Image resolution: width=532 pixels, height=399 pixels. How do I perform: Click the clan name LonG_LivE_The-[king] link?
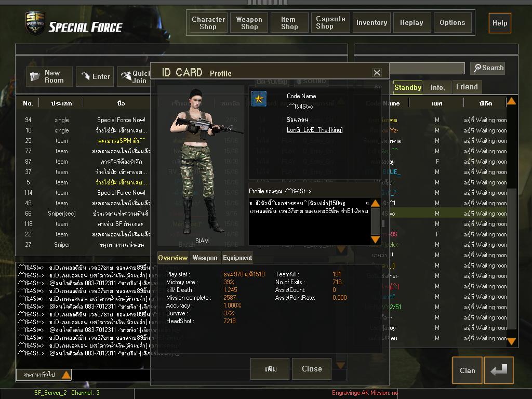pos(314,130)
